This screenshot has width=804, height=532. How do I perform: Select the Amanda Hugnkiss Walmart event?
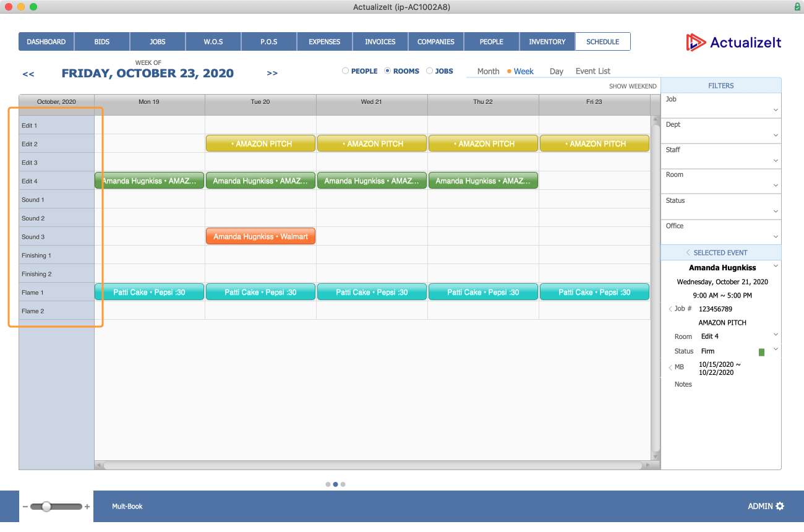coord(260,236)
